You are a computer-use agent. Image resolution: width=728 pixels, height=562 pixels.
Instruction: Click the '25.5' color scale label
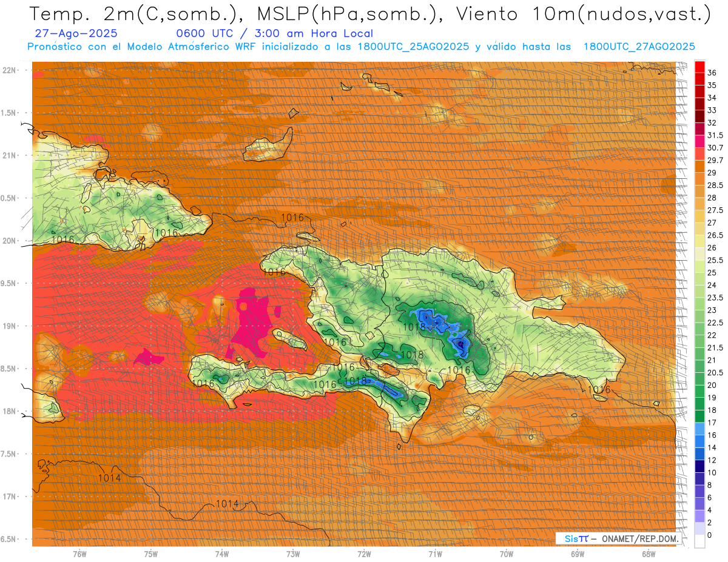coord(715,260)
